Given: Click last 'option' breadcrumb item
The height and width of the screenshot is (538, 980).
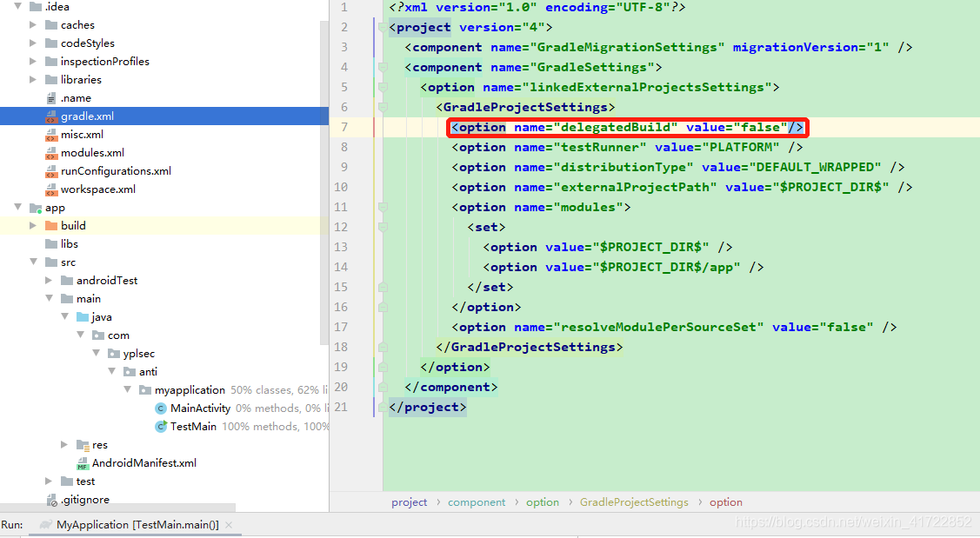Looking at the screenshot, I should [x=725, y=502].
